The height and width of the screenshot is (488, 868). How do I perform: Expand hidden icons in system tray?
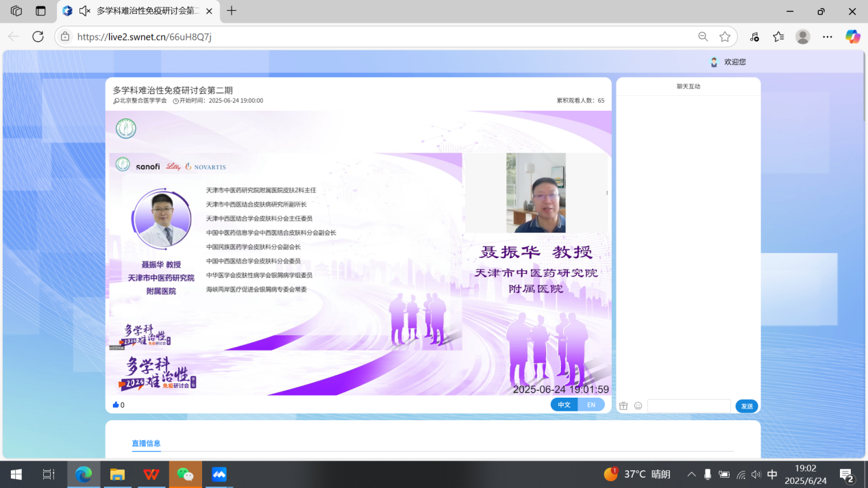pyautogui.click(x=691, y=474)
